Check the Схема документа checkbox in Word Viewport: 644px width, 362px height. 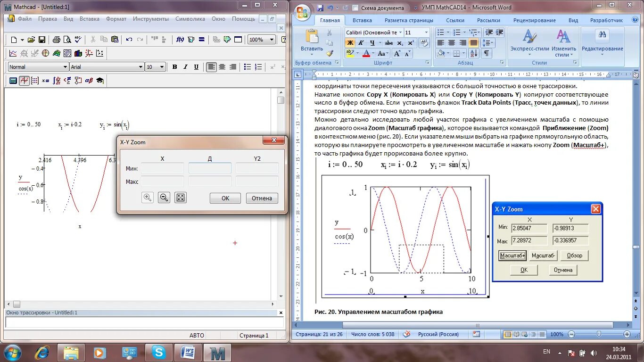(355, 8)
